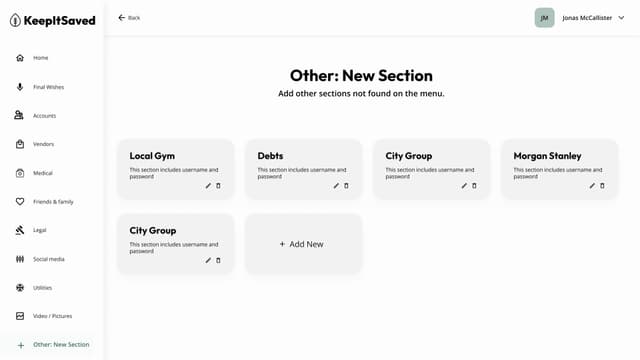Screen dimensions: 640x360
Task: Select Social media in the sidebar
Action: click(x=49, y=259)
